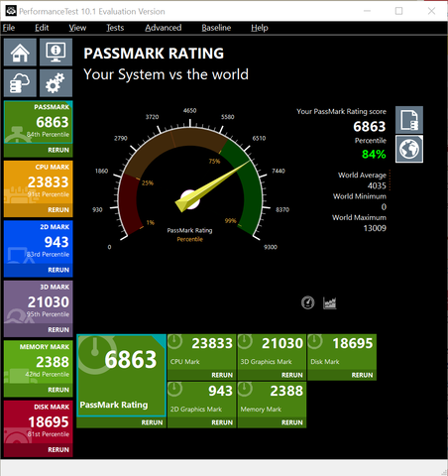Rerun the PassMark test in sidebar

point(58,150)
